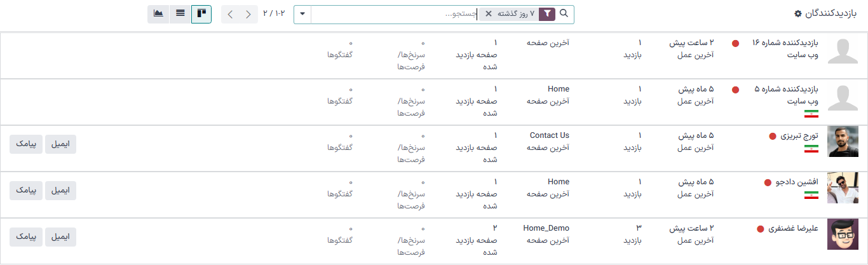This screenshot has width=868, height=265.
Task: Select the kanban view
Action: click(x=201, y=13)
